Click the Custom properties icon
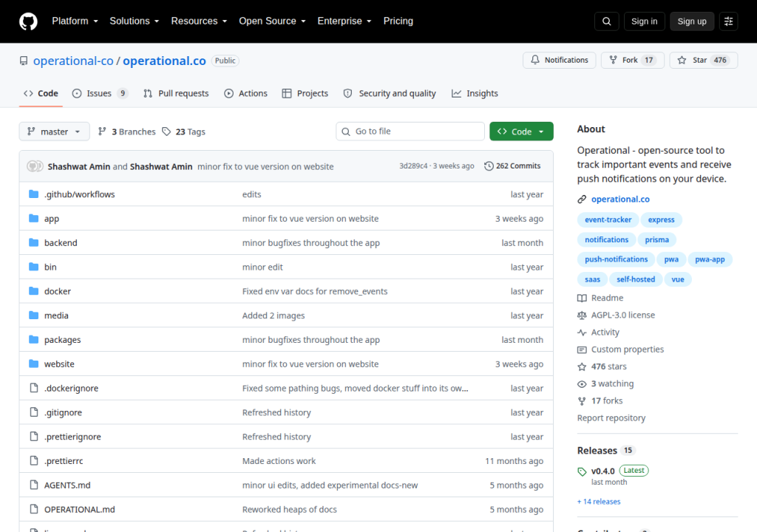The height and width of the screenshot is (532, 757). pyautogui.click(x=582, y=349)
